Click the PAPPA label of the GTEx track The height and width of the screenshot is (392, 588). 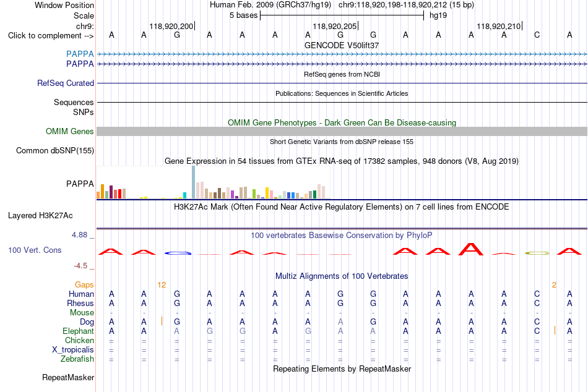[80, 184]
